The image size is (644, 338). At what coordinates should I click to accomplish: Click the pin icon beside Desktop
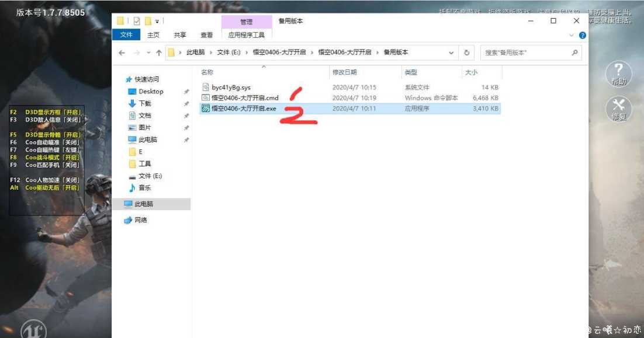pyautogui.click(x=186, y=92)
